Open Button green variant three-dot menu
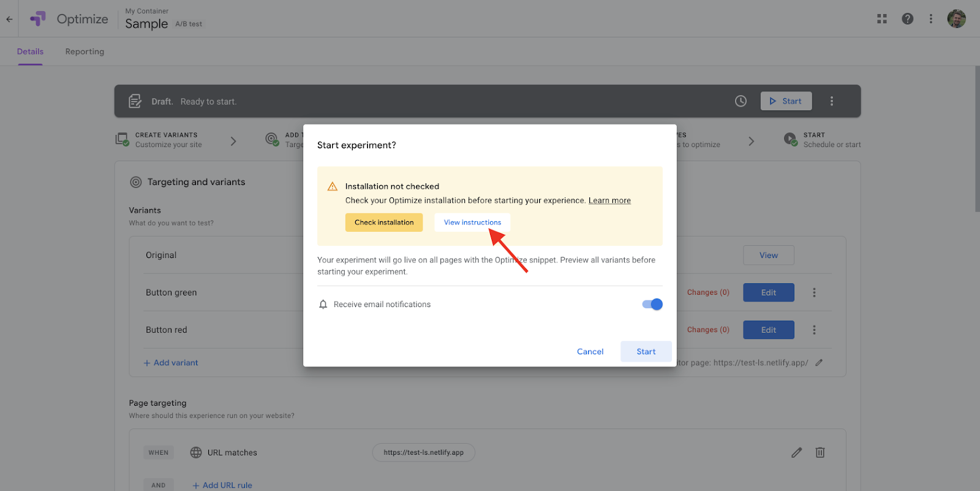The image size is (980, 491). coord(814,292)
